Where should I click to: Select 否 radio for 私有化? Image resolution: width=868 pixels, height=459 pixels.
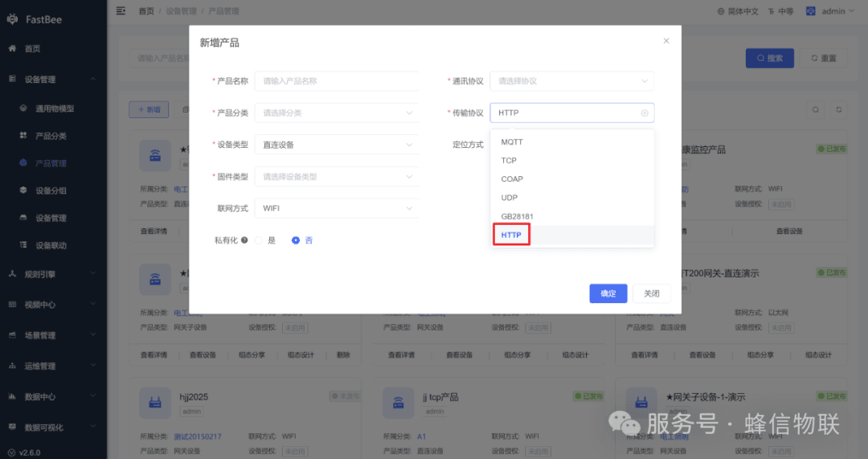[296, 240]
